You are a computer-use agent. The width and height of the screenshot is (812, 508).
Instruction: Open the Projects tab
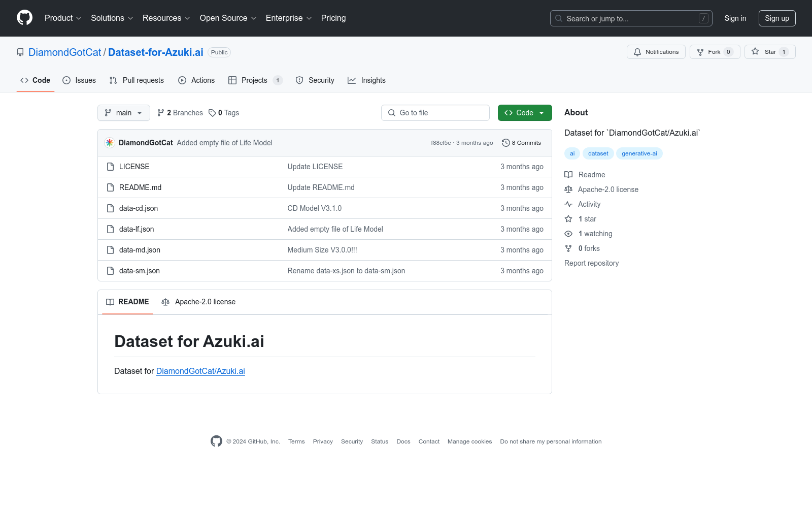(x=255, y=80)
